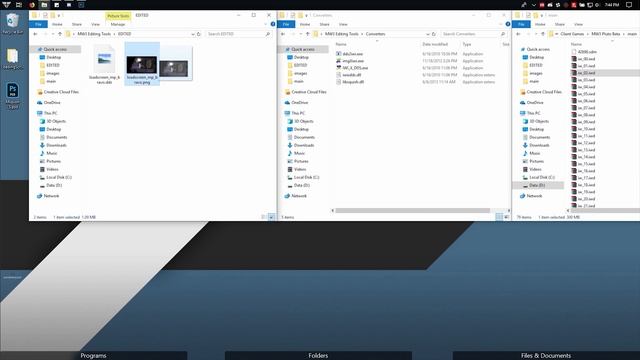640x360 pixels.
Task: Switch Converters window to details view
Action: (x=499, y=217)
